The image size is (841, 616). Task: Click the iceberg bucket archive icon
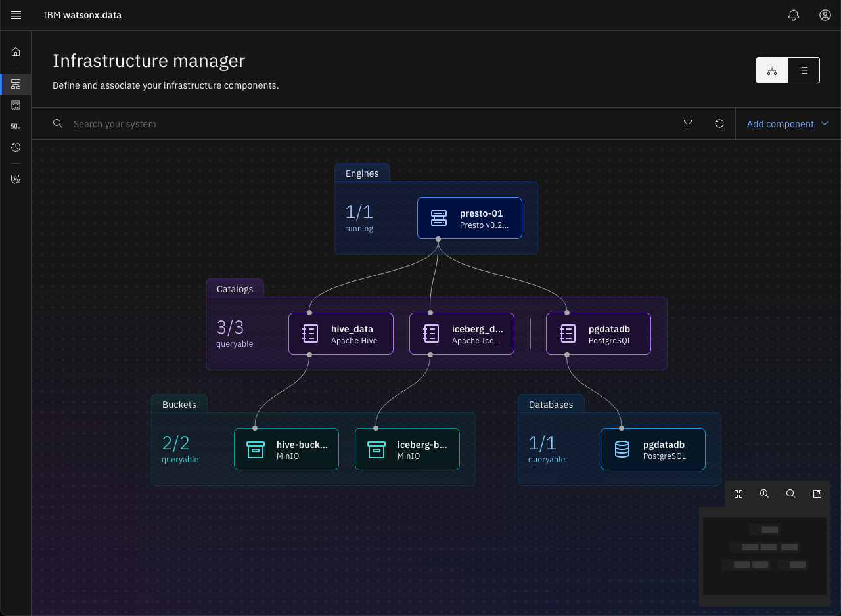click(376, 449)
